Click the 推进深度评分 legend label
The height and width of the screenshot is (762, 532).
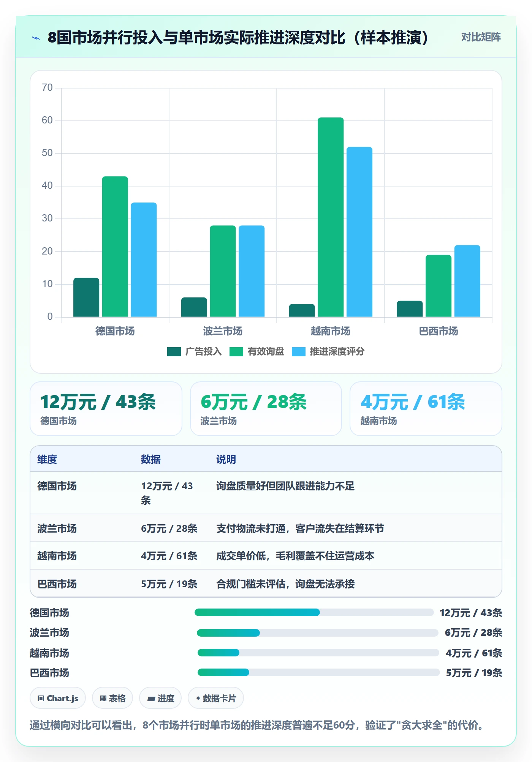click(x=337, y=352)
